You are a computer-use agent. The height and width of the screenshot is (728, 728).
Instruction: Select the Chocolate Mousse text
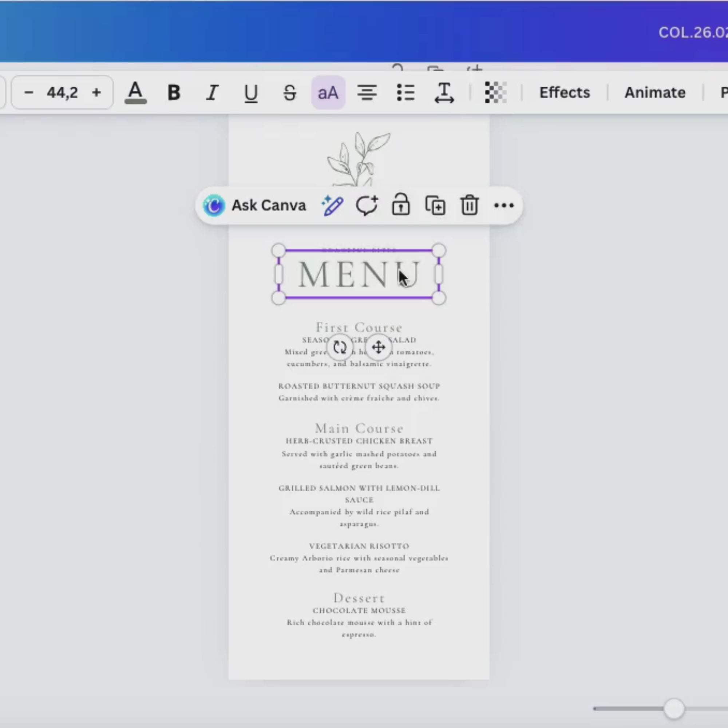coord(359,610)
